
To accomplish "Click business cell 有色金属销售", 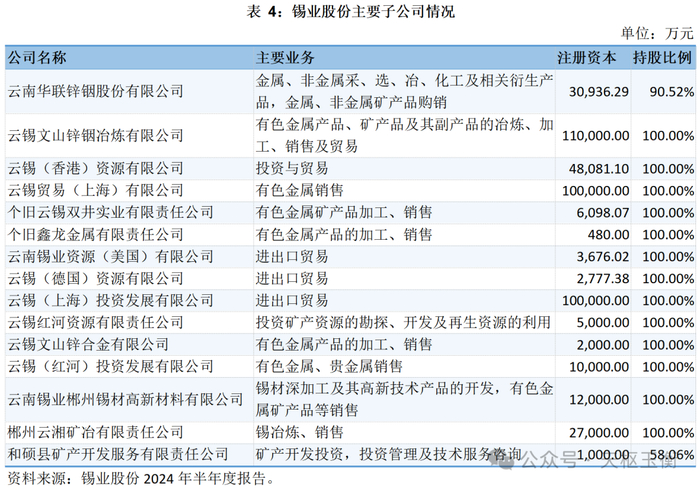I will 300,191.
